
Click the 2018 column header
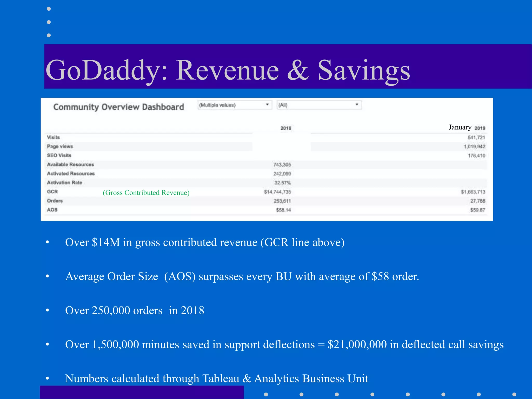pos(286,128)
